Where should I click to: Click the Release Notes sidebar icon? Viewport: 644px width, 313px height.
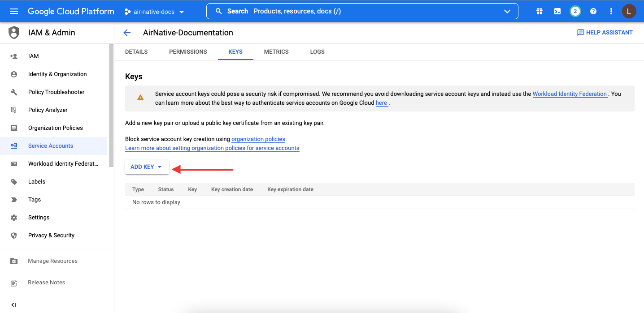pos(14,283)
